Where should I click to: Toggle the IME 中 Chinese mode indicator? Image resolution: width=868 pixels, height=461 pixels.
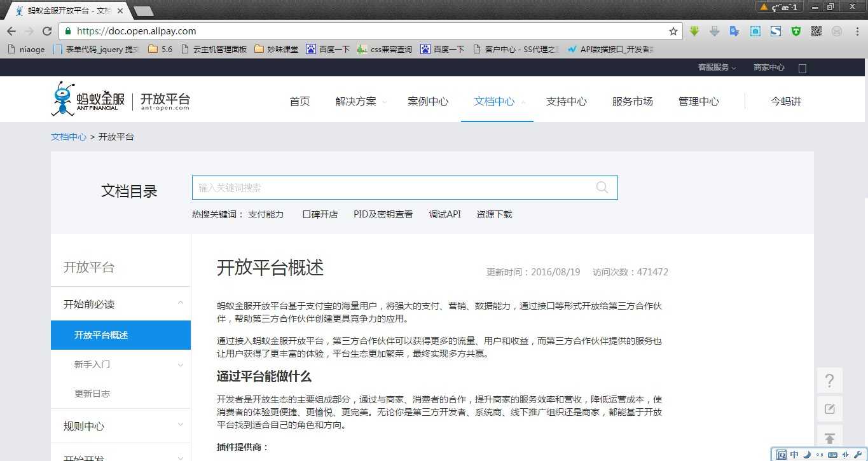pyautogui.click(x=794, y=455)
